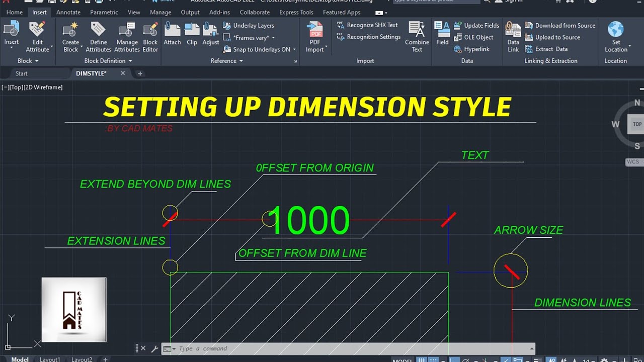Open Snap to Underlays dropdown arrow
Screen dimensions: 644x362
(294, 50)
